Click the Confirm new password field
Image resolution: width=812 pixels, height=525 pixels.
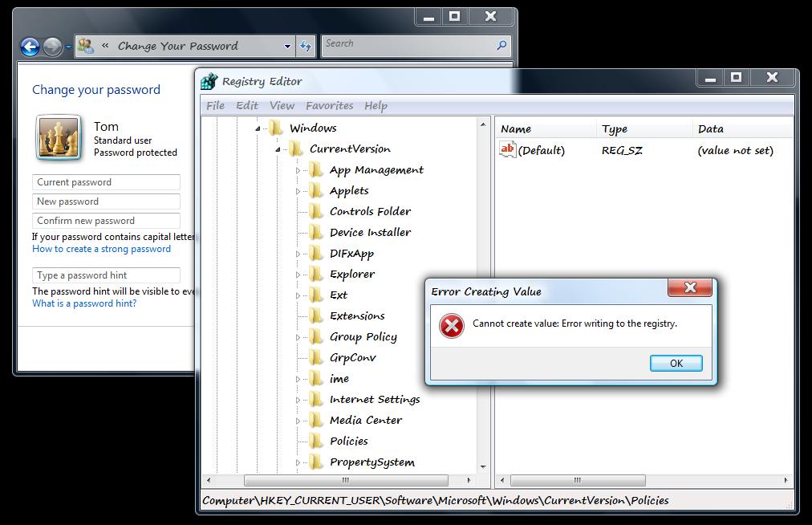tap(106, 220)
